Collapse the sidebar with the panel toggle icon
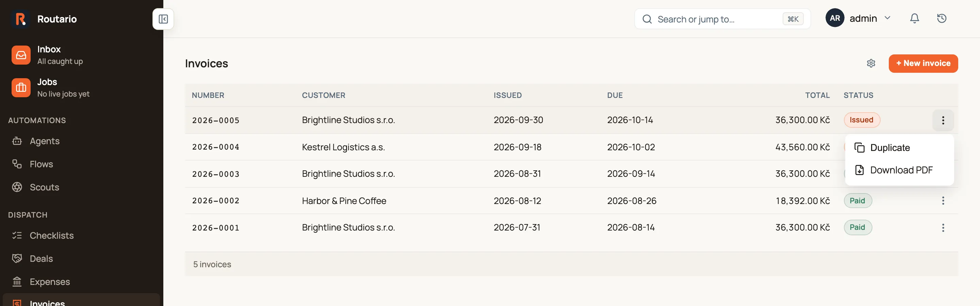This screenshot has height=306, width=980. [x=163, y=19]
